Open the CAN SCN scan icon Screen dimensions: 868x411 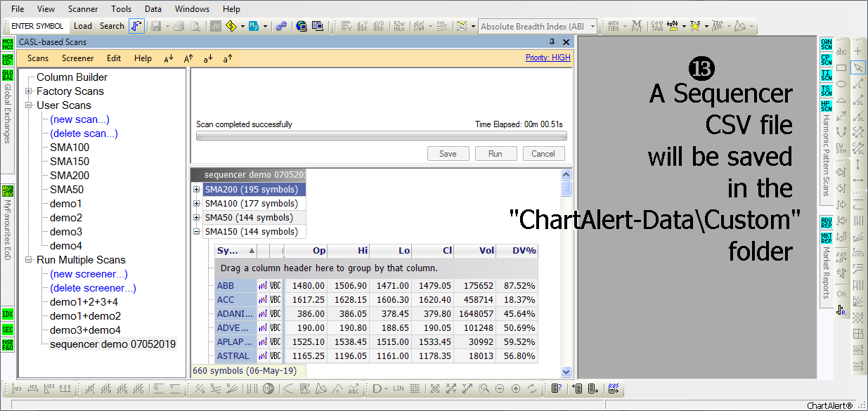(x=827, y=45)
